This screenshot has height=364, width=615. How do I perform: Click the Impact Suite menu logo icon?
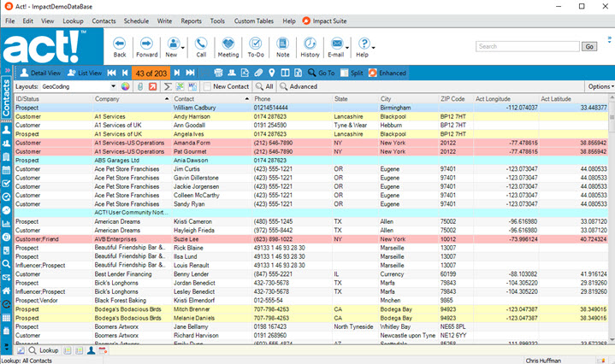tap(306, 21)
